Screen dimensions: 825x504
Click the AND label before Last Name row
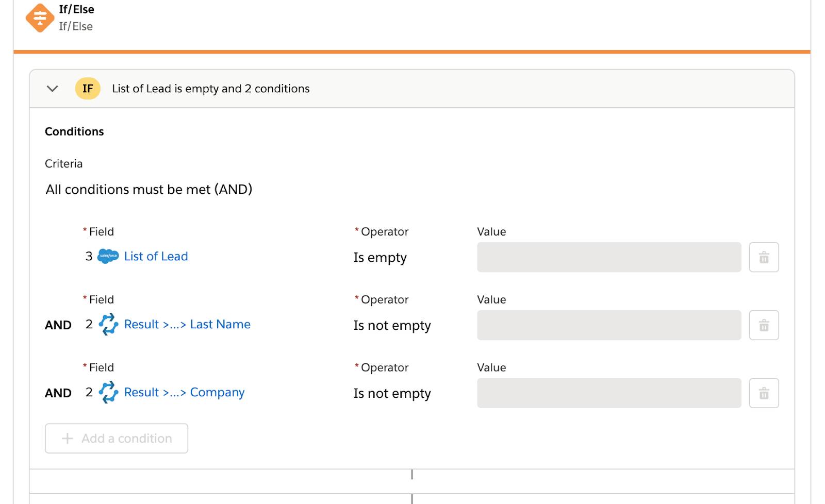click(x=58, y=325)
